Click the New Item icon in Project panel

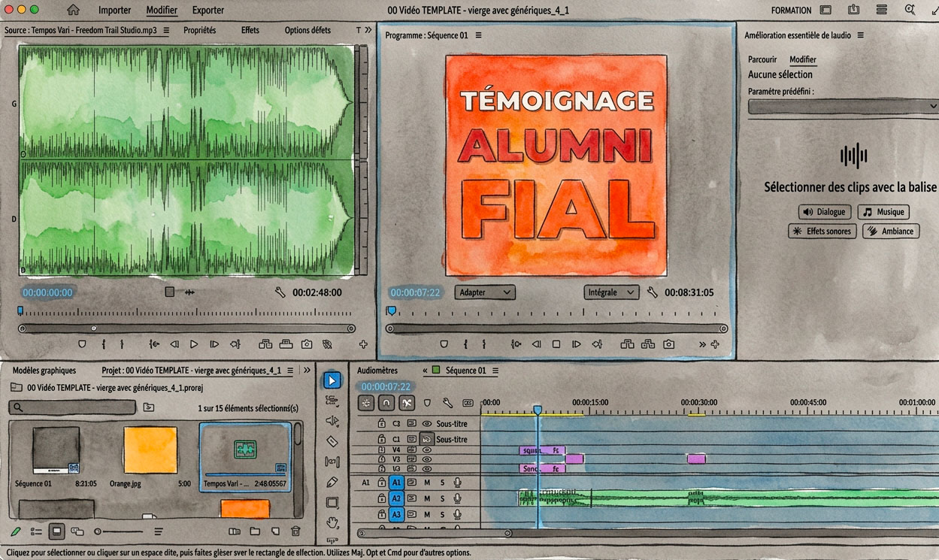point(275,531)
